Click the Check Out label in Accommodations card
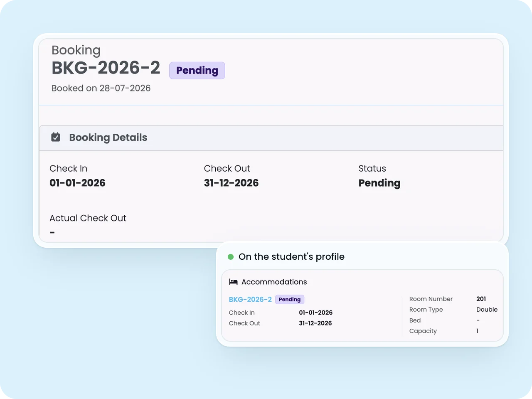Screen dimensions: 532x399 tap(244, 323)
